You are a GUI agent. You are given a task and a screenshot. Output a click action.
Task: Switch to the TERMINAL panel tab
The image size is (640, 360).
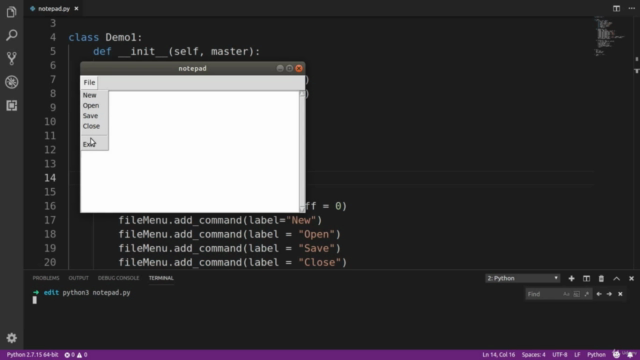tap(161, 278)
